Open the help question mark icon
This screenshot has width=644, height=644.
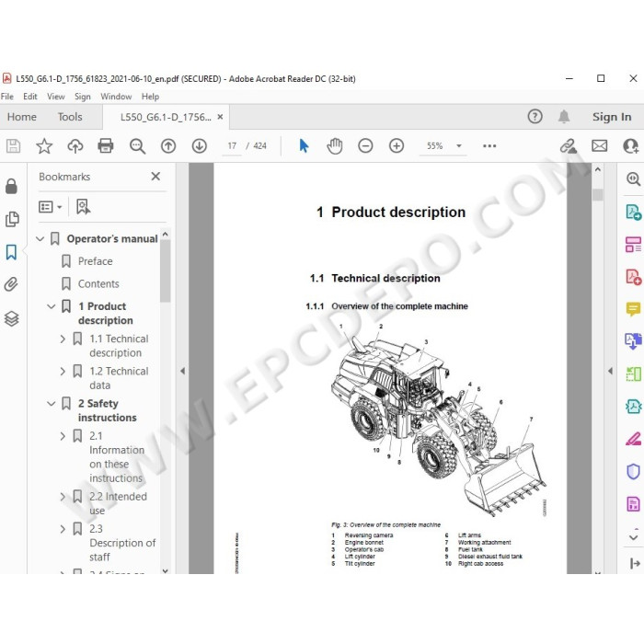click(x=535, y=117)
